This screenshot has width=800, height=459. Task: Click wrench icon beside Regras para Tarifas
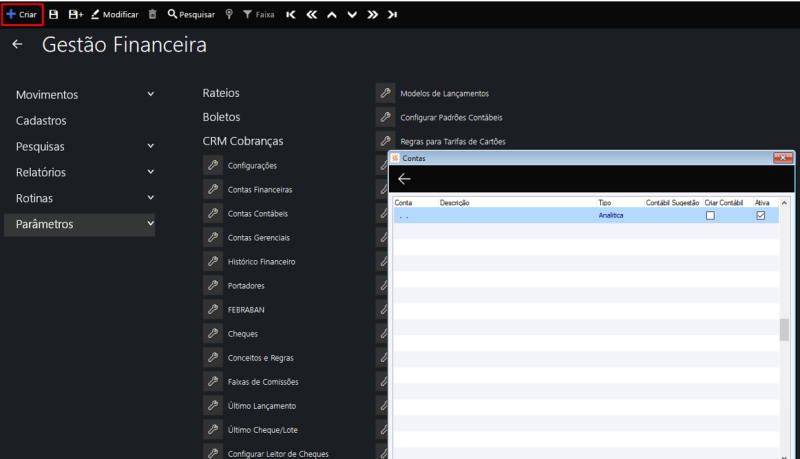tap(386, 141)
